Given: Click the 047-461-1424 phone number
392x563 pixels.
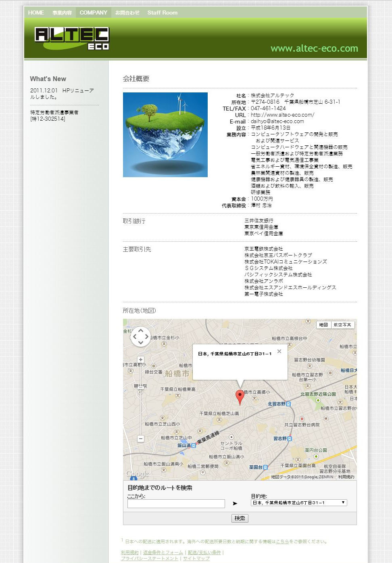Looking at the screenshot, I should [x=268, y=109].
